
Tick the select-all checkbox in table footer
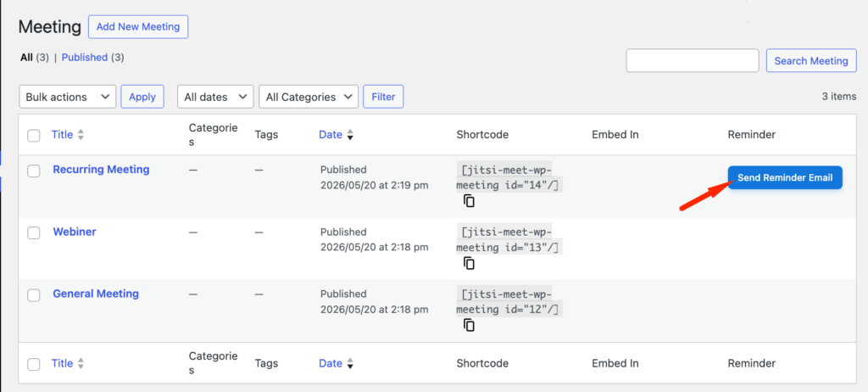34,364
